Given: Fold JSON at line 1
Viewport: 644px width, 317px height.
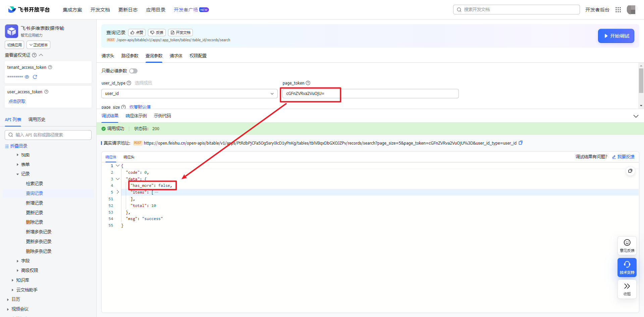Looking at the screenshot, I should click(118, 166).
